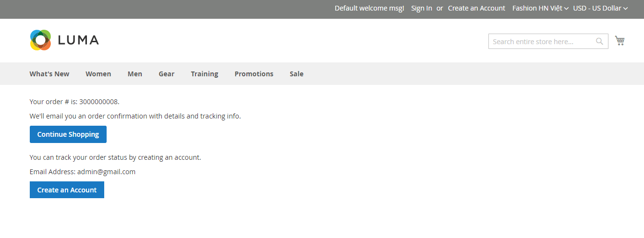Open the What's New menu
644x238 pixels.
click(49, 74)
